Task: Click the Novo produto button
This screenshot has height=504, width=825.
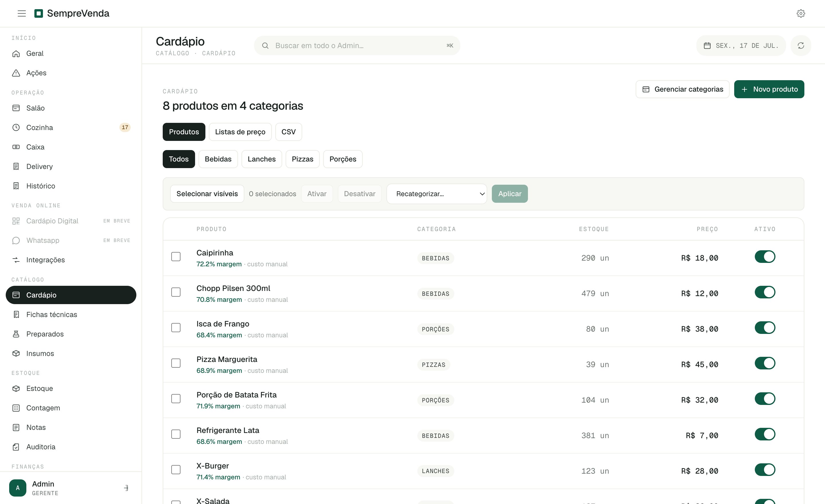Action: [769, 89]
